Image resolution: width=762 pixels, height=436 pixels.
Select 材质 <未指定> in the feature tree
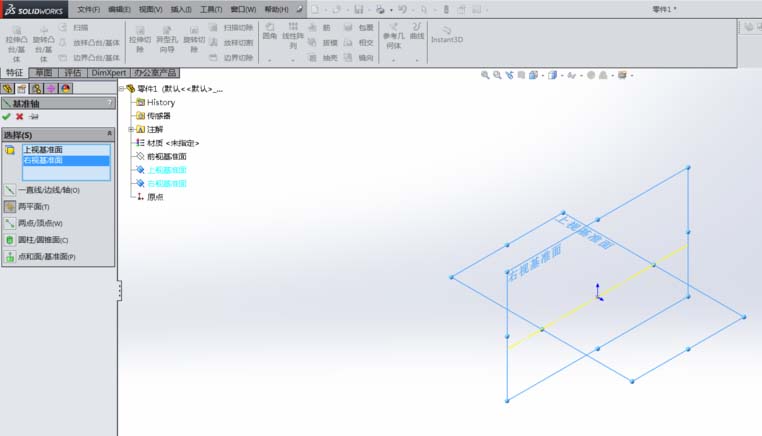[173, 143]
